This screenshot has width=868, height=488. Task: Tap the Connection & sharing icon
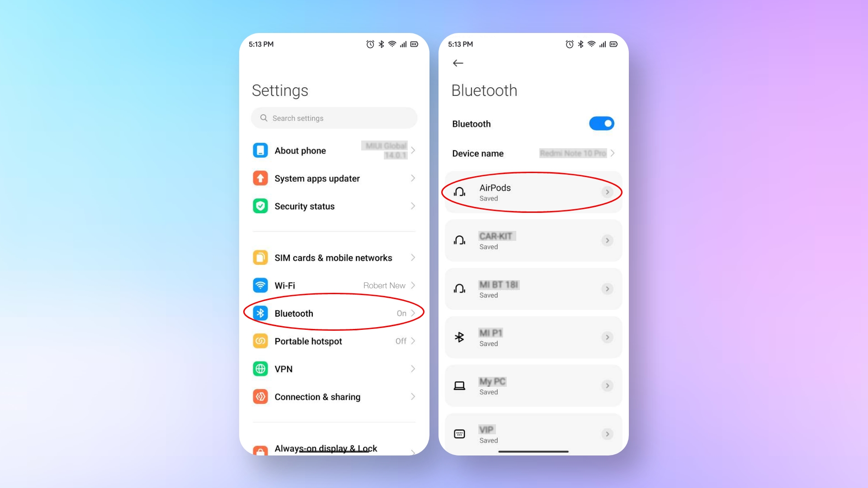coord(260,396)
